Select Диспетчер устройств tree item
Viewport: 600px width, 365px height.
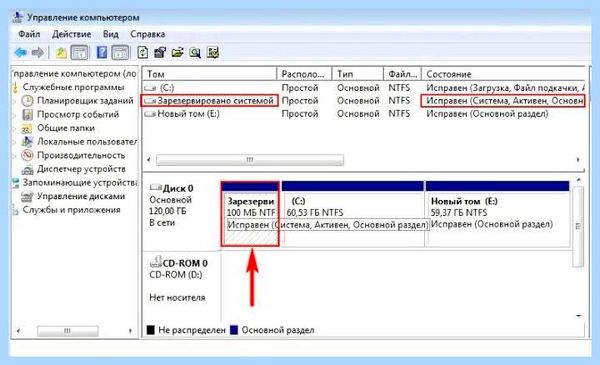point(81,169)
